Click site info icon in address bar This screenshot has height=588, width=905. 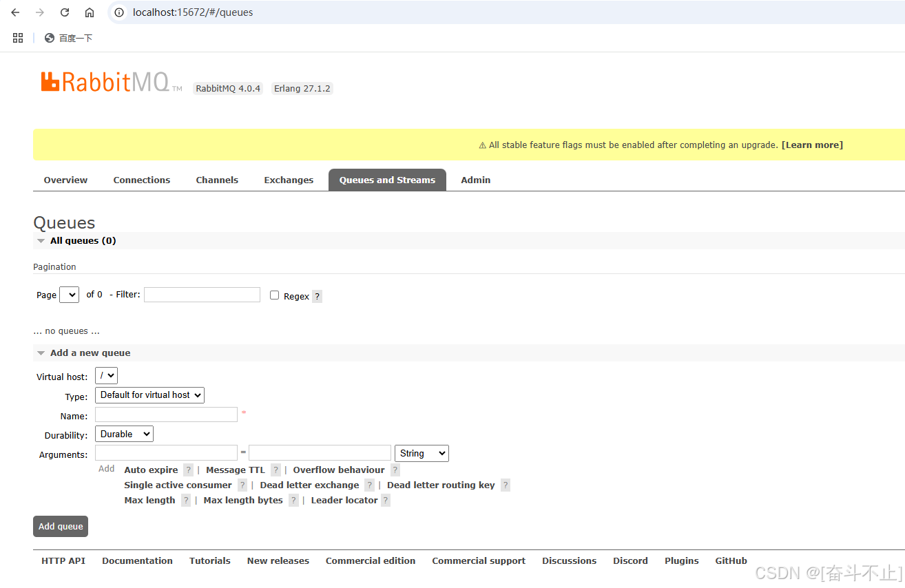[119, 12]
